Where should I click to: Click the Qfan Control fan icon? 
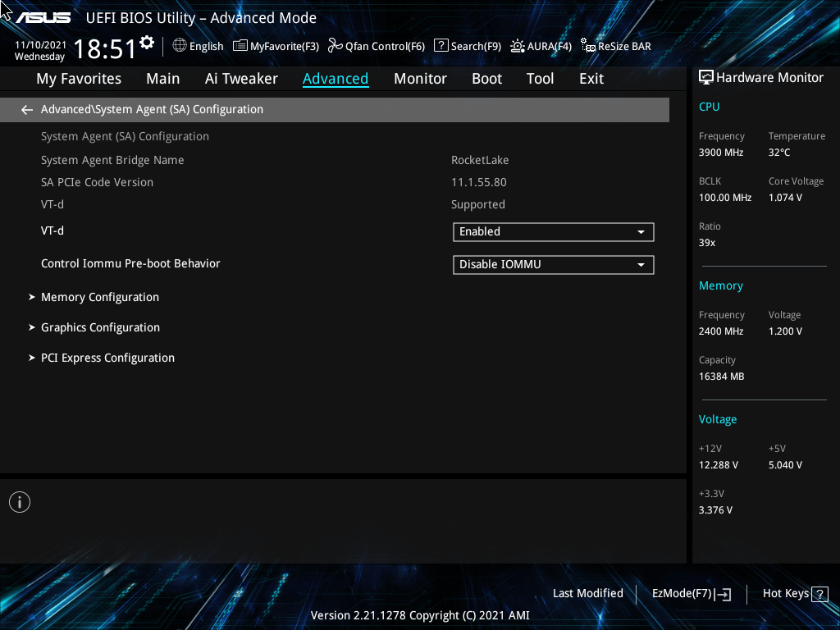335,46
